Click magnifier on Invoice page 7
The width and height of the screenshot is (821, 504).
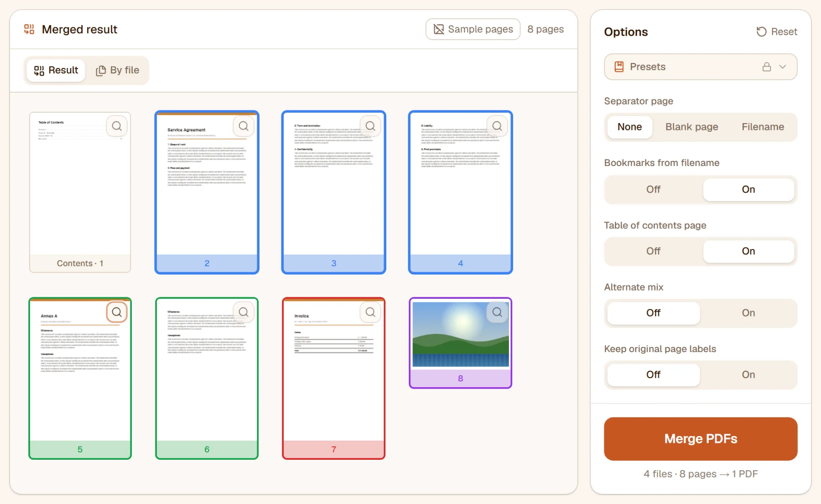[x=370, y=312]
